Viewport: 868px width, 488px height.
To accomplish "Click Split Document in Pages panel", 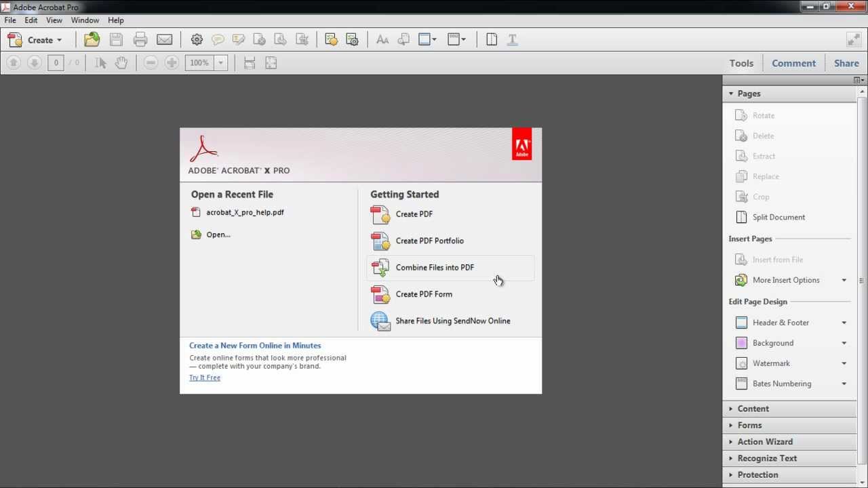I will [x=771, y=217].
